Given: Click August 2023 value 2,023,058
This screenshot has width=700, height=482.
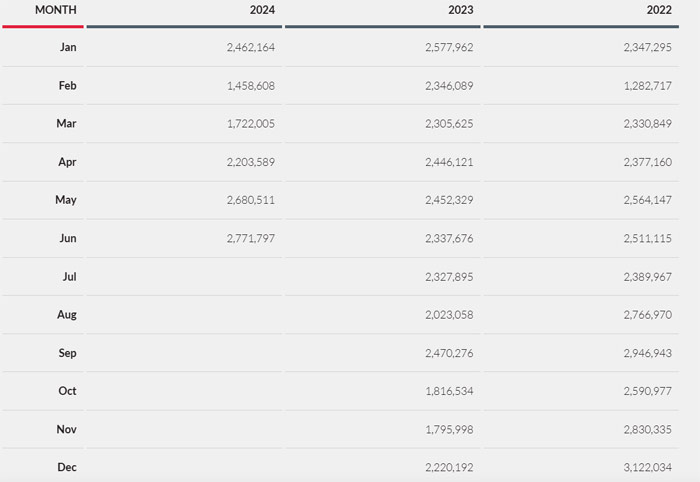Looking at the screenshot, I should click(441, 315).
